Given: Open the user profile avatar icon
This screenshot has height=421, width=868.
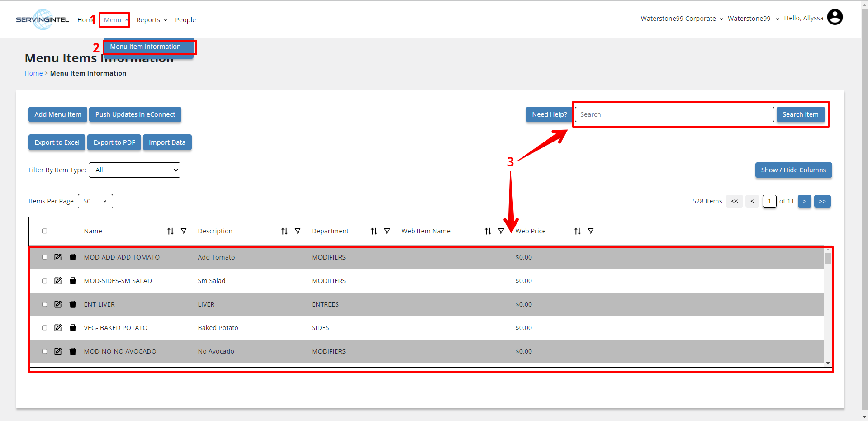Looking at the screenshot, I should click(x=835, y=18).
